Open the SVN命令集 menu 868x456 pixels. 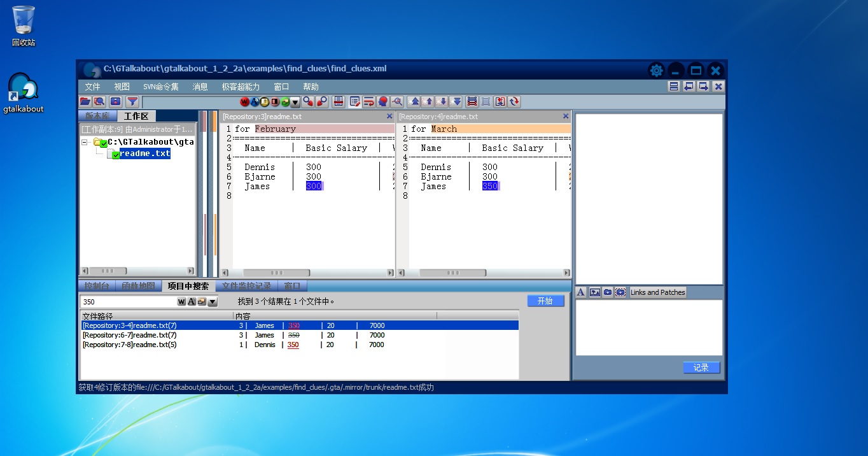click(161, 87)
